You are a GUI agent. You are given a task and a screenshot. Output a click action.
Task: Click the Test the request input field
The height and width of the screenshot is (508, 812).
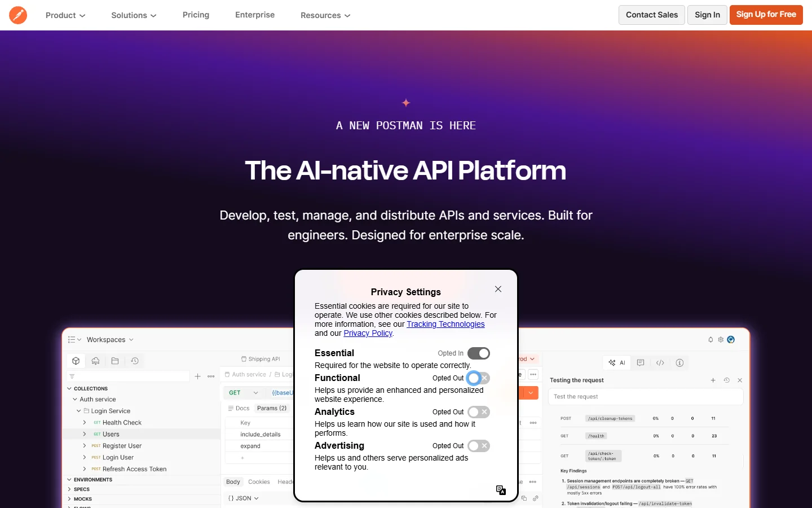[646, 397]
